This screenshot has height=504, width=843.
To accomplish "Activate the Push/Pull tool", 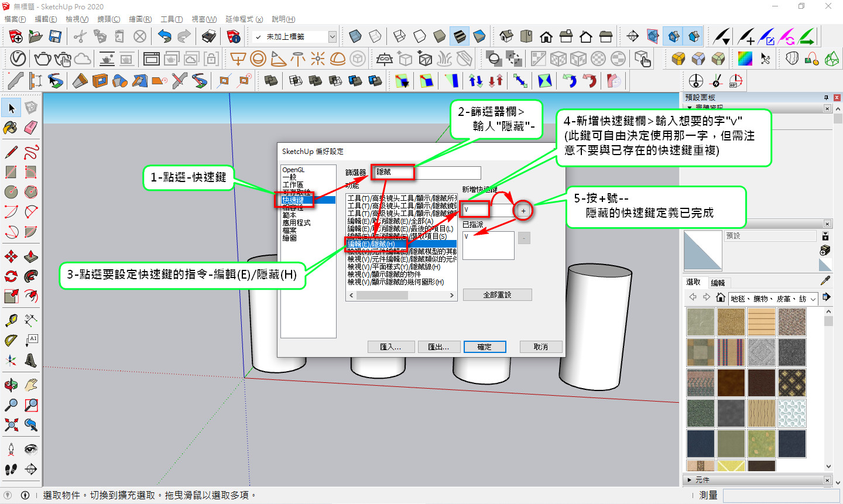I will 31,256.
